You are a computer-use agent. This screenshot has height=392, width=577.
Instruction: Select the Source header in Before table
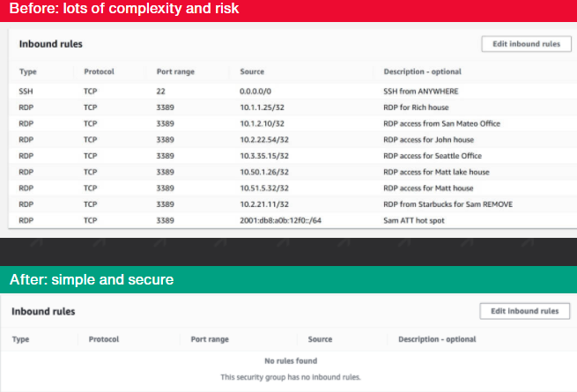click(252, 71)
